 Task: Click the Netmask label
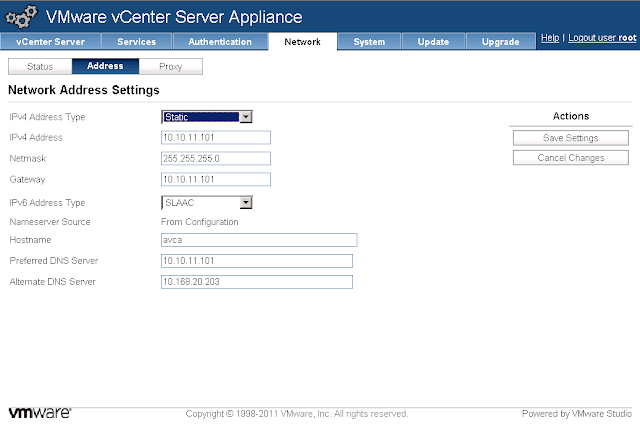[x=28, y=158]
